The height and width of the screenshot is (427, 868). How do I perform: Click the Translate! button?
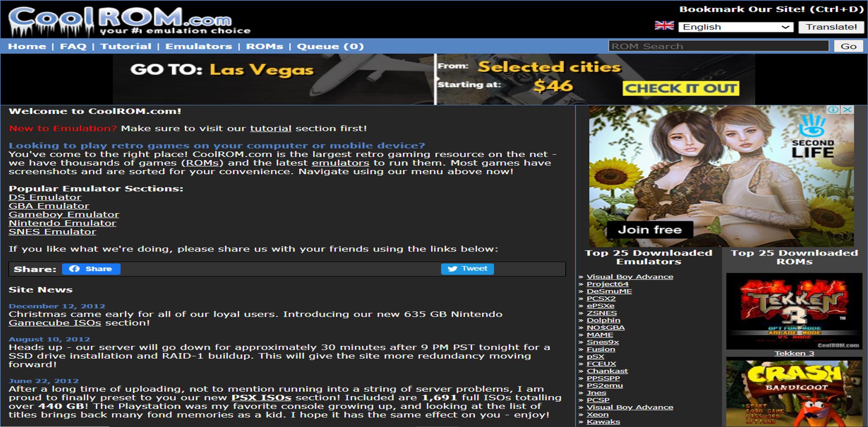831,26
